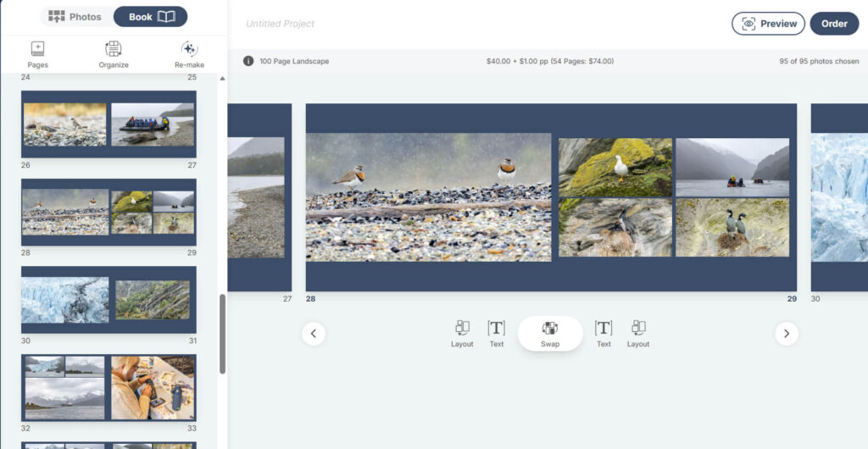Select the pages 30-31 glacier spread thumbnail
The width and height of the screenshot is (868, 449).
108,300
